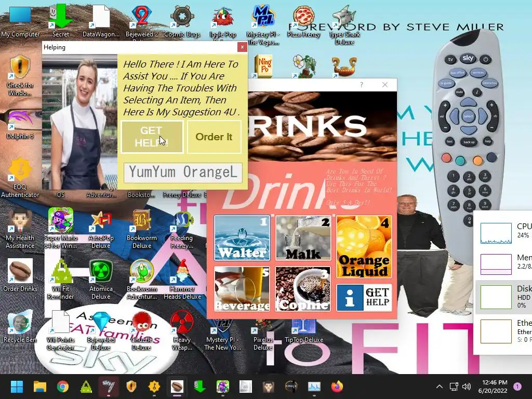Open Atomica Deluxe desktop shortcut

[101, 279]
